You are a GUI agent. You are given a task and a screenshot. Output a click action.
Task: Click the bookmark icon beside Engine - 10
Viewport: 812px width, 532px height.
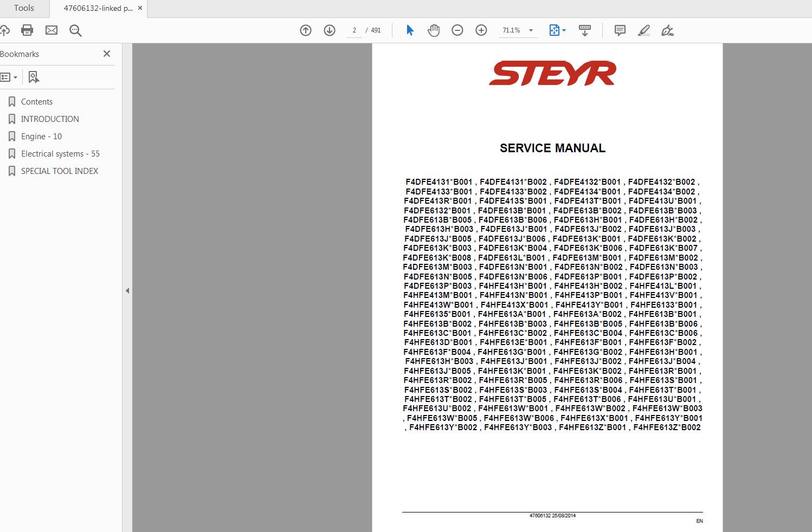click(12, 137)
